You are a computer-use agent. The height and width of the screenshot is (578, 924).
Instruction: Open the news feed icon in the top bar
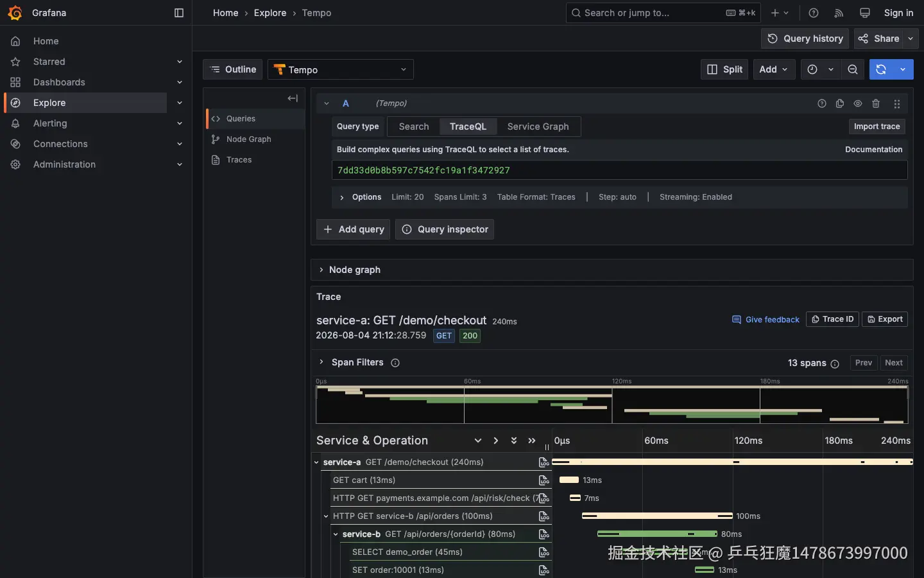[839, 13]
